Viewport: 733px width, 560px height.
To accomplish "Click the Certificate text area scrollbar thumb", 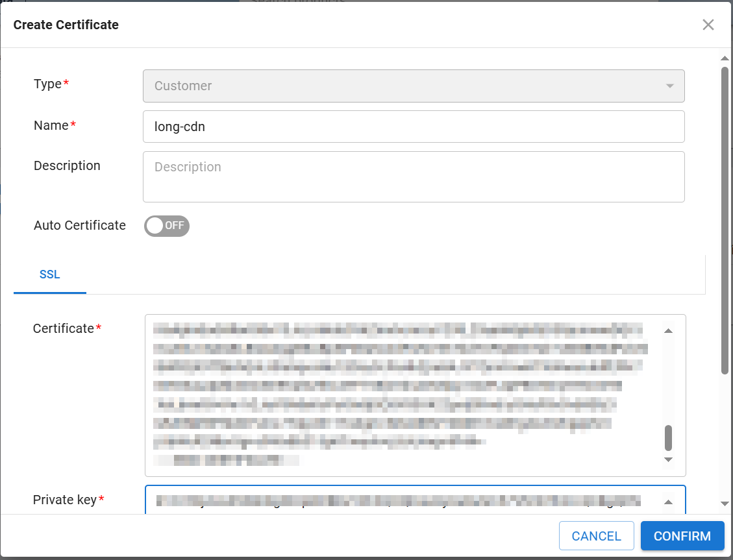I will [668, 438].
